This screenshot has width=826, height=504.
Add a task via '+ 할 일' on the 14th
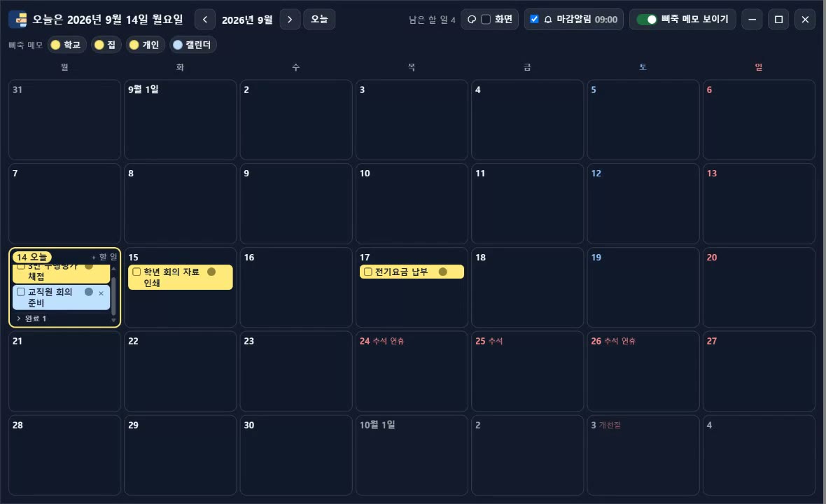(104, 257)
